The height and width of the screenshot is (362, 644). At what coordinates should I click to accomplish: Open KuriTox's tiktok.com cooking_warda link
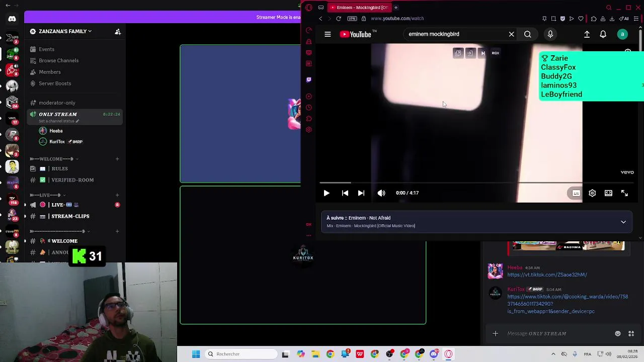click(x=568, y=304)
